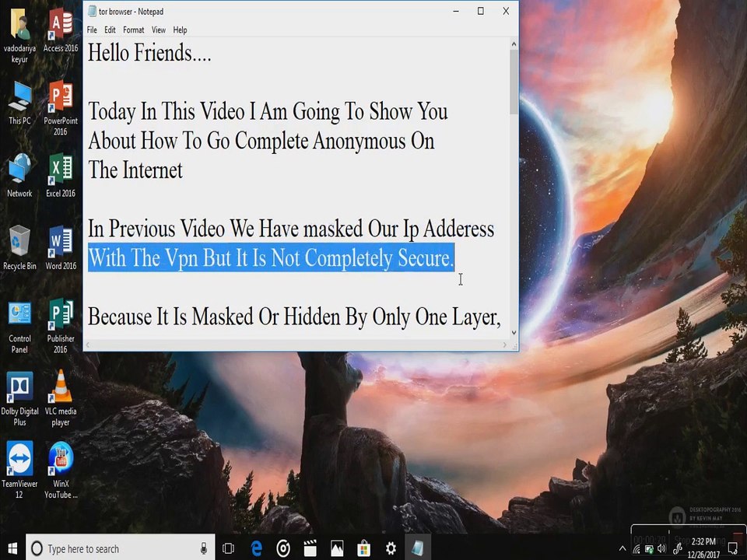This screenshot has width=747, height=560.
Task: Click the line starting 'About How To Go'
Action: point(261,141)
